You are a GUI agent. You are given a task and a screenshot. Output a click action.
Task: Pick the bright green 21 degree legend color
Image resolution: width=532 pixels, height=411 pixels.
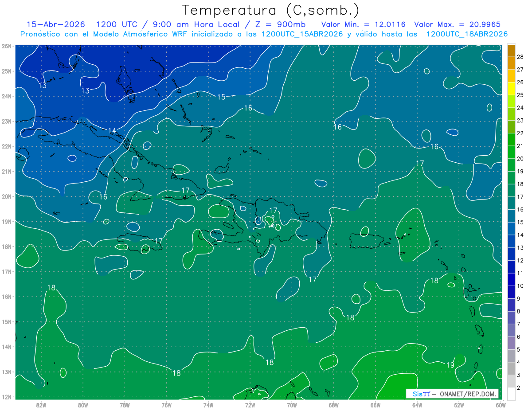coord(511,140)
